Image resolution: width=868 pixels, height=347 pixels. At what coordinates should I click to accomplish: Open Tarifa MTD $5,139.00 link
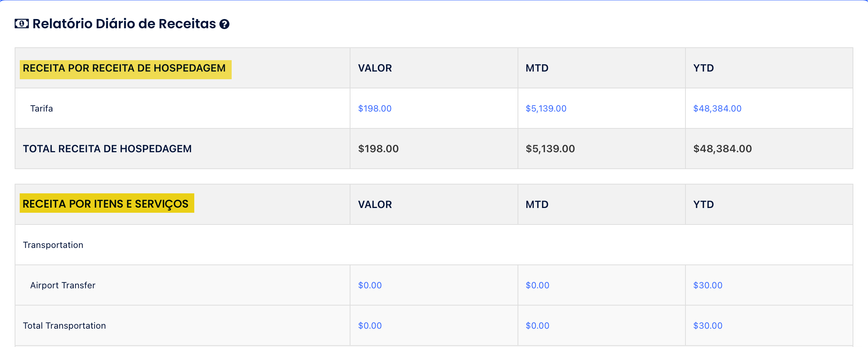(x=546, y=109)
